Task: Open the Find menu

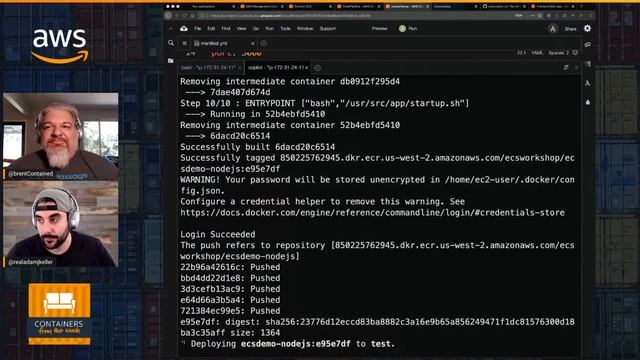Action: [226, 29]
